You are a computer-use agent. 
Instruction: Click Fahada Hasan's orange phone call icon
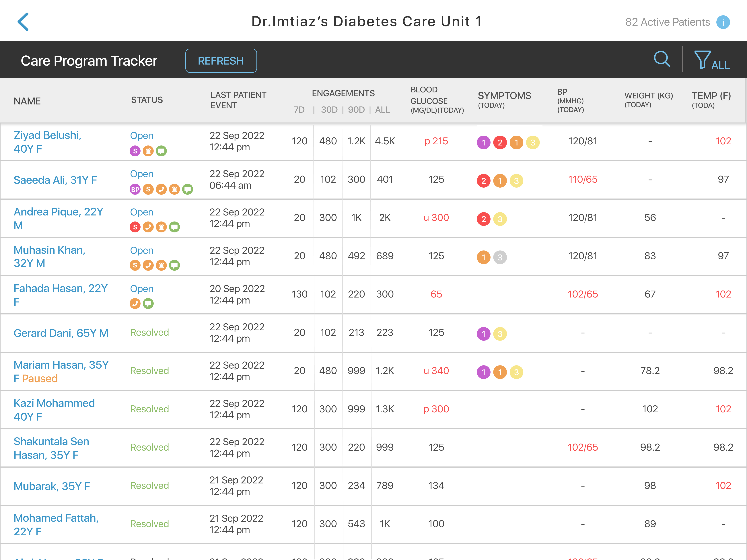[x=135, y=304]
